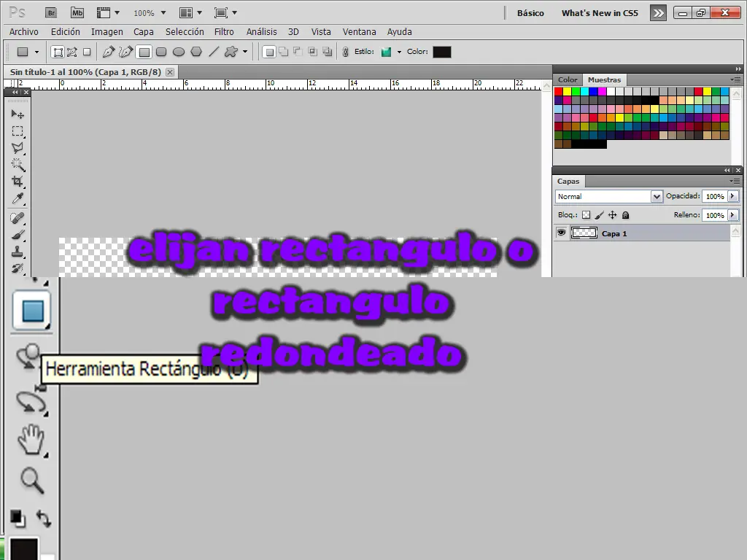Pick the Line tool in options bar
This screenshot has width=747, height=560.
point(214,52)
